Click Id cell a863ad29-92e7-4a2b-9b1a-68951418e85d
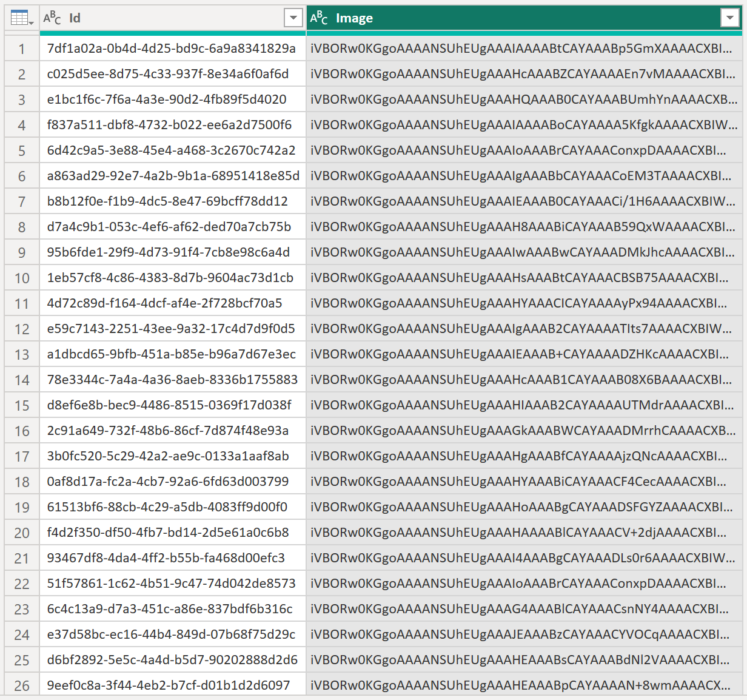This screenshot has height=700, width=747. pos(173,176)
